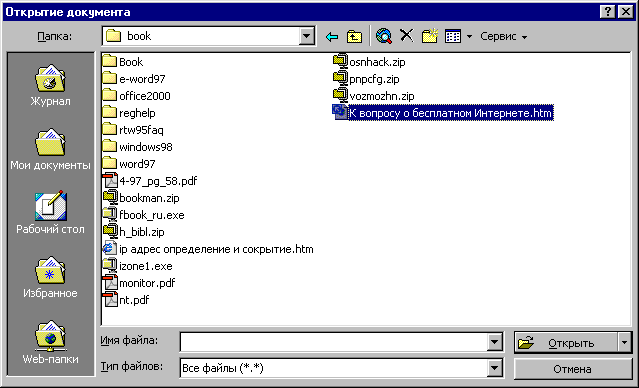Select the word97 folder

pos(129,164)
